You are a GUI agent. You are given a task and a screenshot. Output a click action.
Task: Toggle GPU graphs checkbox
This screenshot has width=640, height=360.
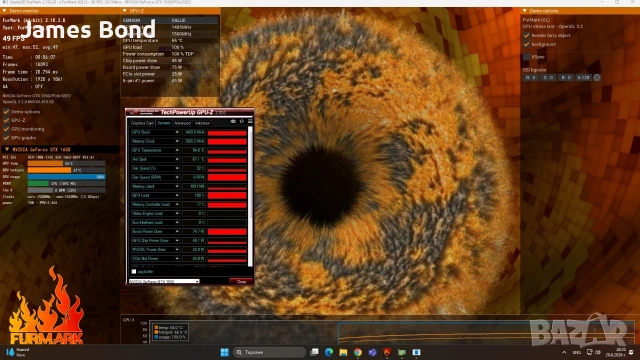[6, 138]
